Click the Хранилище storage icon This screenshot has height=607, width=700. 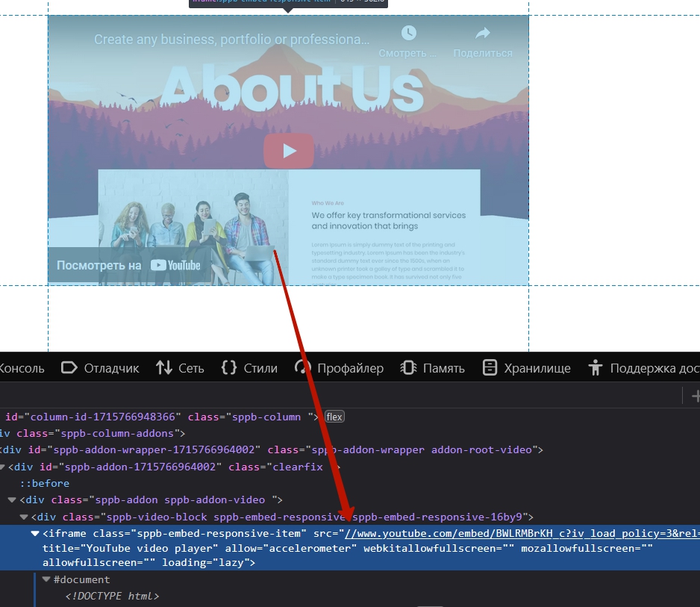[490, 368]
